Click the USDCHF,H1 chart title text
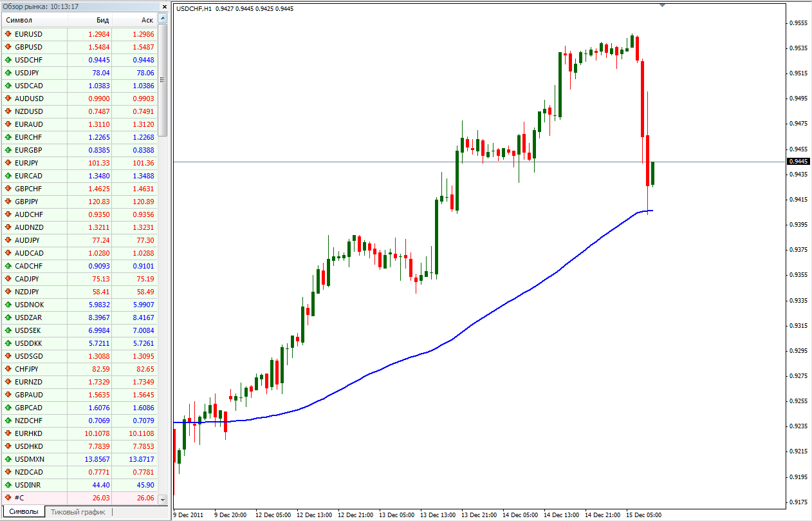 [194, 9]
